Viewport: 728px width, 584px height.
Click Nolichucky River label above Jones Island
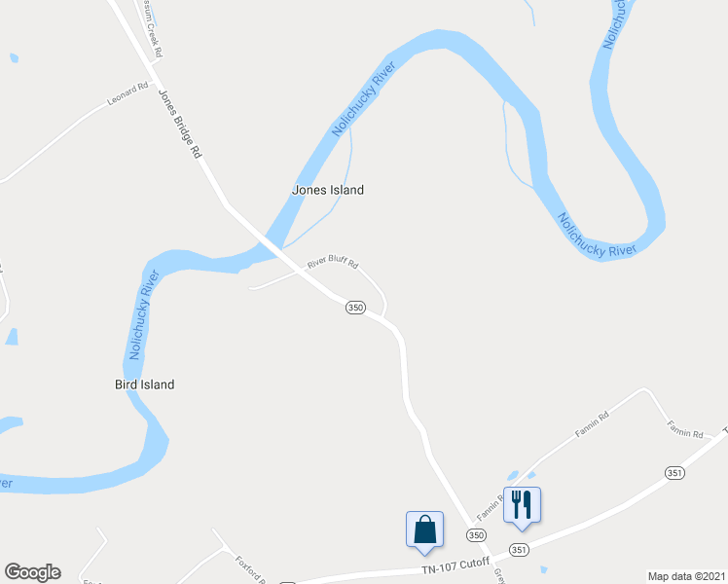click(x=364, y=98)
